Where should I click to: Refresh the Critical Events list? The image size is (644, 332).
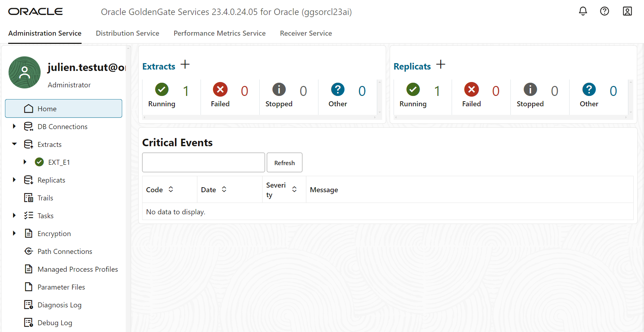(284, 162)
